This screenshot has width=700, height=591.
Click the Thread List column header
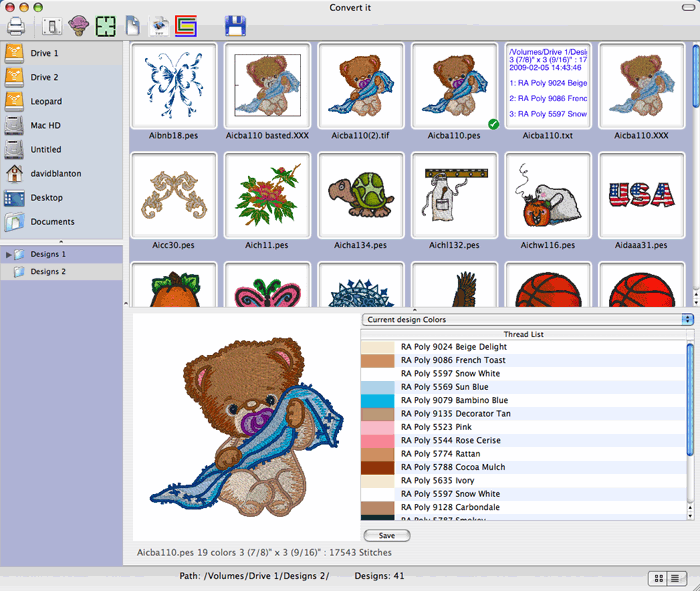tap(523, 334)
